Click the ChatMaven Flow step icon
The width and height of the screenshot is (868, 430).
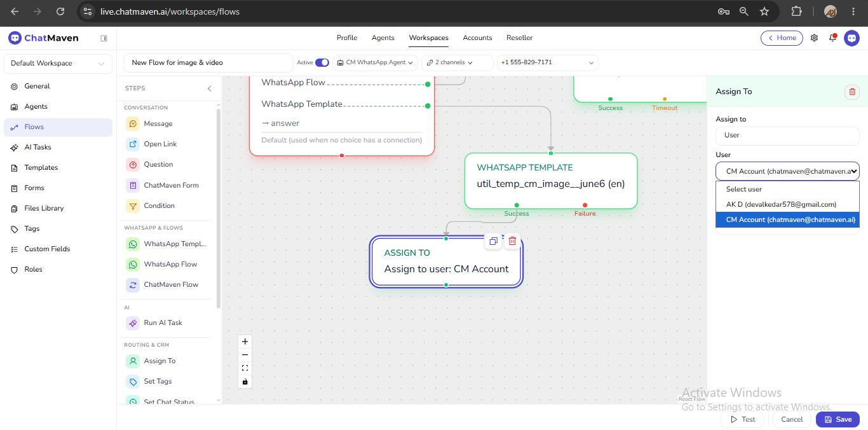[x=133, y=285]
